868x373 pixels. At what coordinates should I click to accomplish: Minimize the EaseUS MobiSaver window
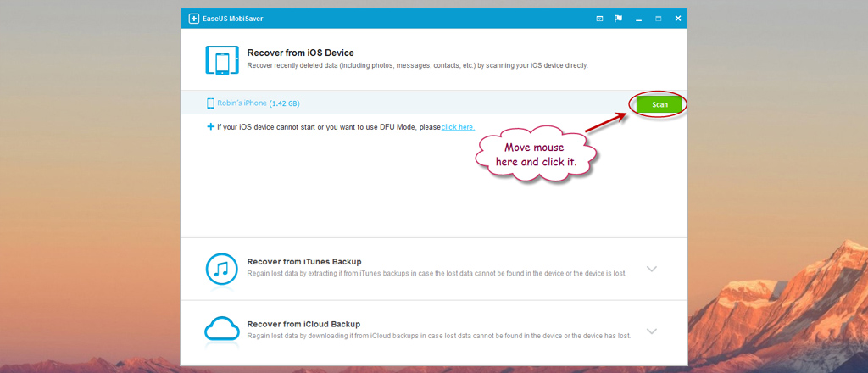(x=639, y=19)
